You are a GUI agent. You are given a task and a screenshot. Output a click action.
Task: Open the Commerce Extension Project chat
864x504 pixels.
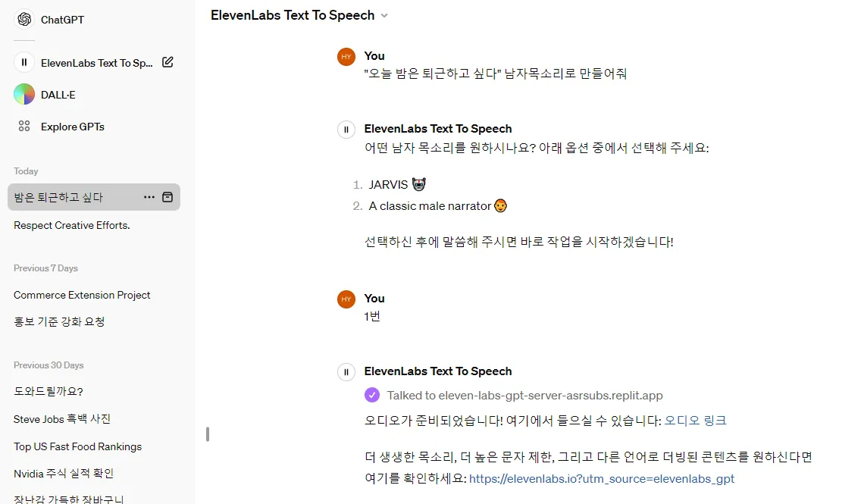tap(82, 295)
